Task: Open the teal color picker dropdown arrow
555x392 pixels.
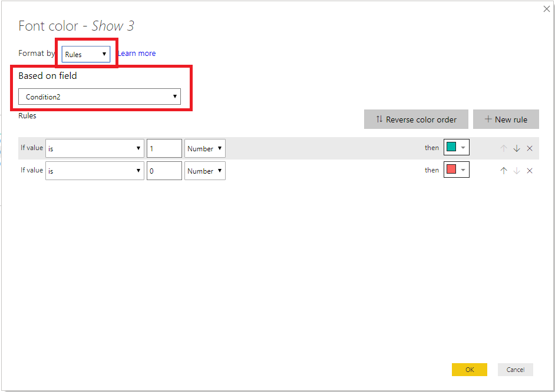Action: coord(463,147)
